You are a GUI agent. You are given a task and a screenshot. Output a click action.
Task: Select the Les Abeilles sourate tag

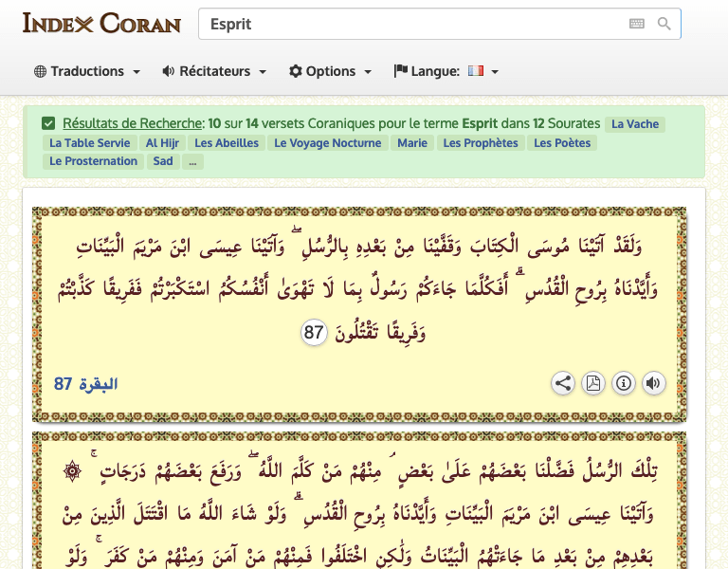pos(227,143)
